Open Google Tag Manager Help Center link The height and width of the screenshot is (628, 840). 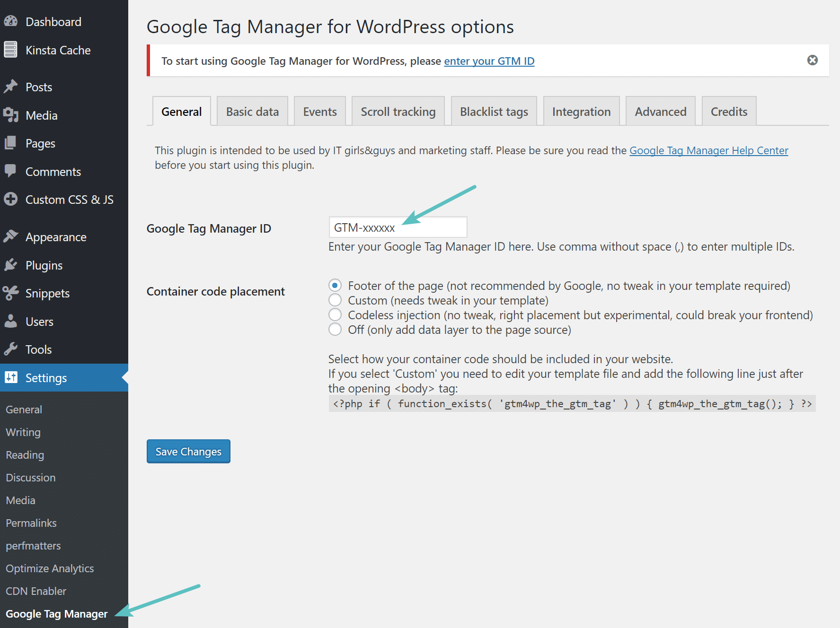(708, 150)
